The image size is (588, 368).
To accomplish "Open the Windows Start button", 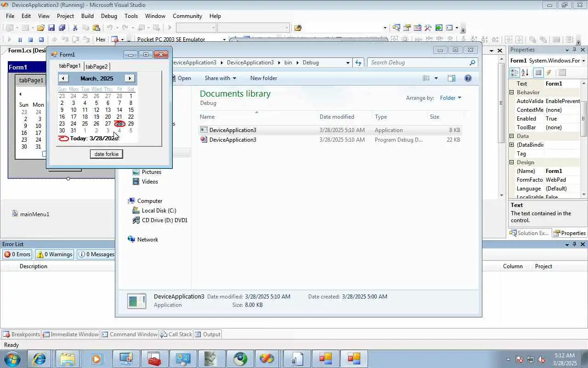I will (12, 359).
